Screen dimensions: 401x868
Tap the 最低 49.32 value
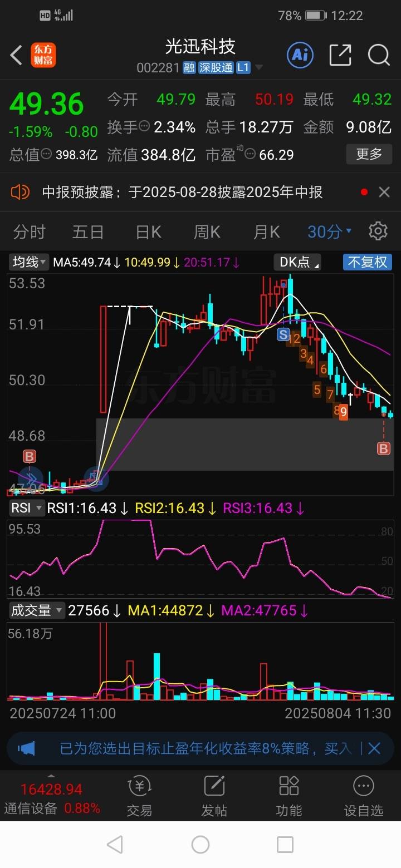[x=372, y=100]
